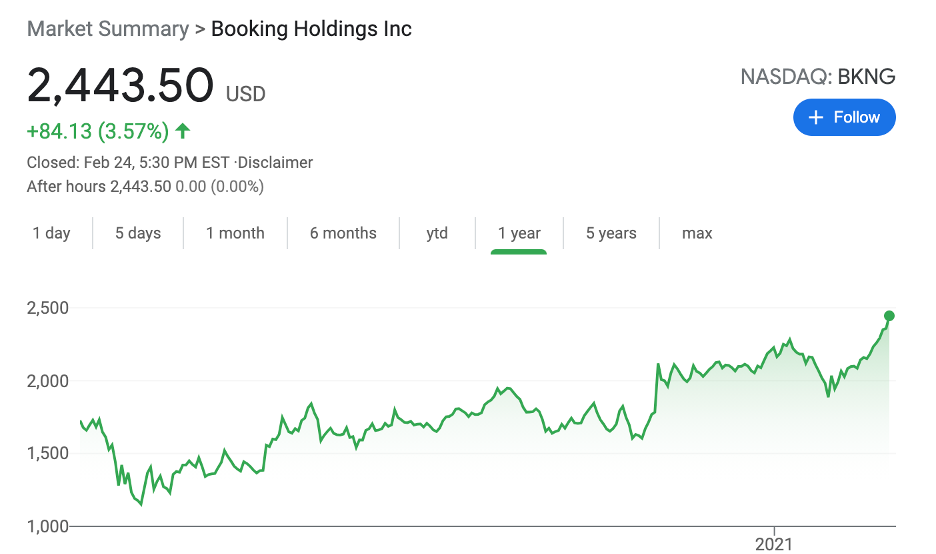
Task: Click the USD currency label
Action: click(x=245, y=94)
